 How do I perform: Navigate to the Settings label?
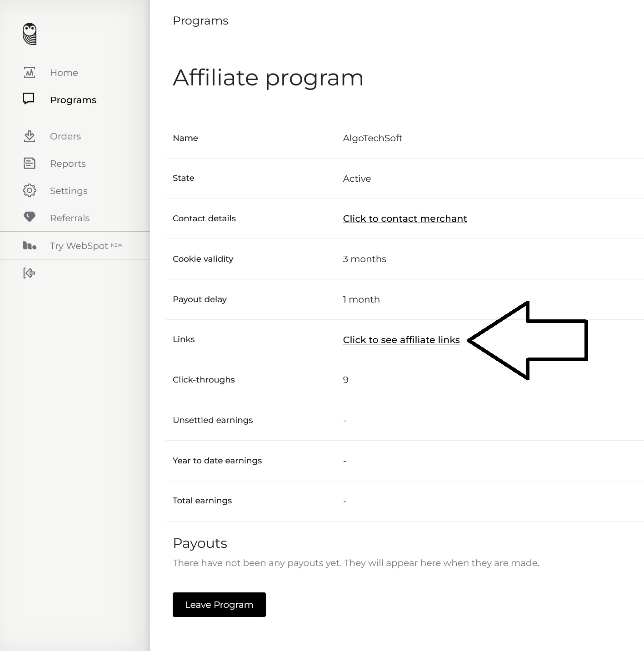pyautogui.click(x=69, y=191)
